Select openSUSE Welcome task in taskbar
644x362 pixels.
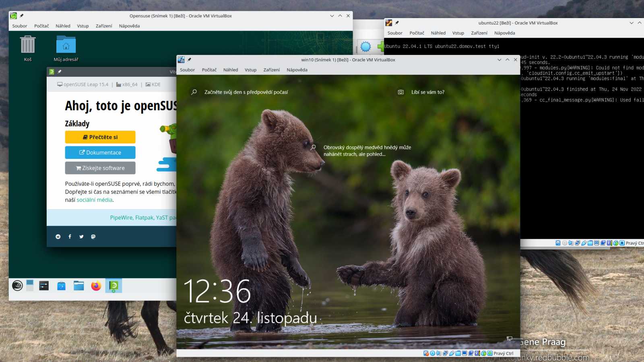[x=114, y=286]
